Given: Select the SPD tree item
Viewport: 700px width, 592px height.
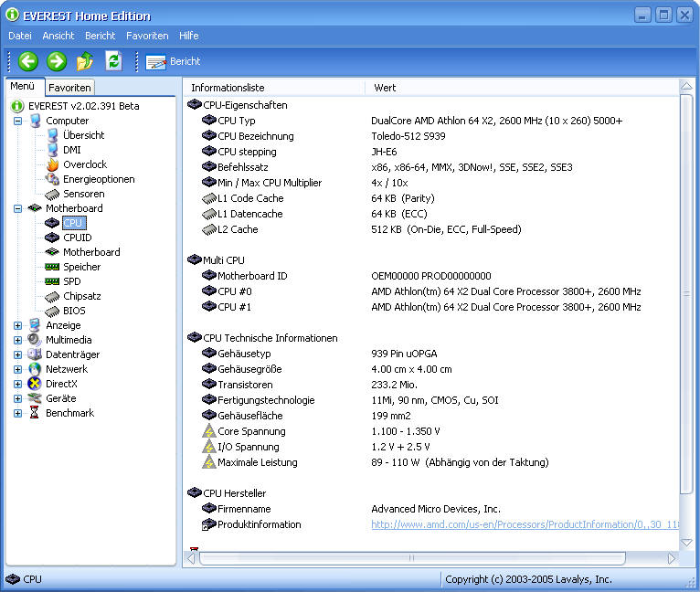Looking at the screenshot, I should (x=72, y=281).
